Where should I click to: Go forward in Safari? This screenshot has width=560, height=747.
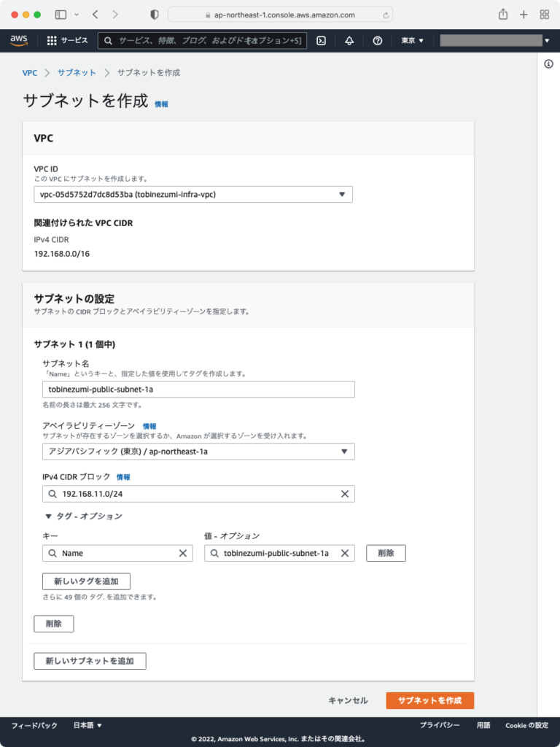pos(114,15)
